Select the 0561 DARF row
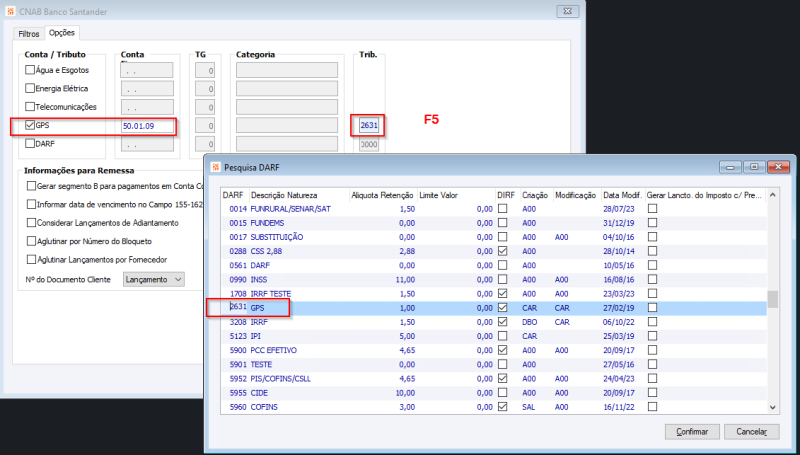 point(493,265)
